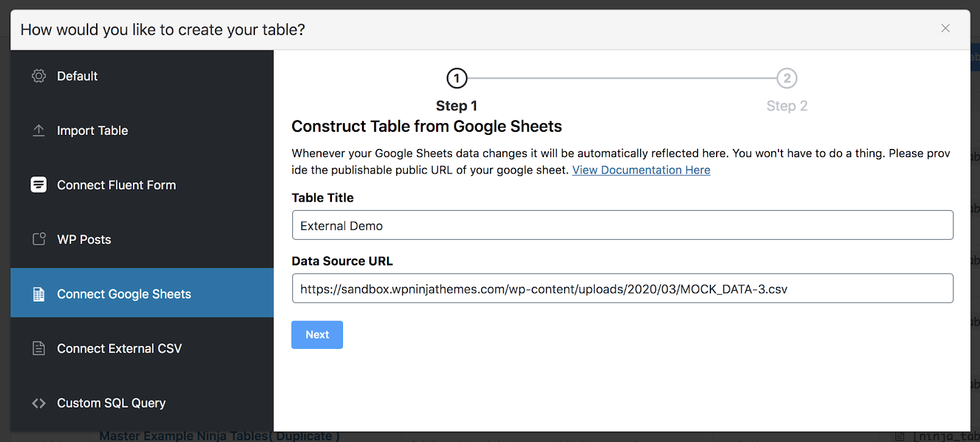
Task: Choose Connect Fluent Form
Action: tap(142, 185)
